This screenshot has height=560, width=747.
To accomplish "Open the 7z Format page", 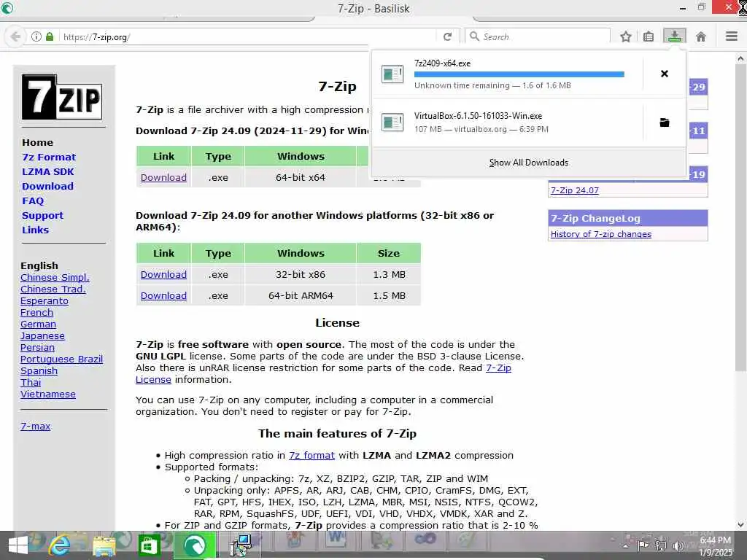I will click(49, 157).
